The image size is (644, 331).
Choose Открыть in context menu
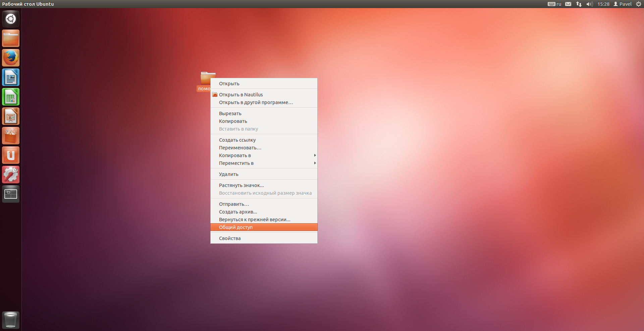(x=264, y=84)
